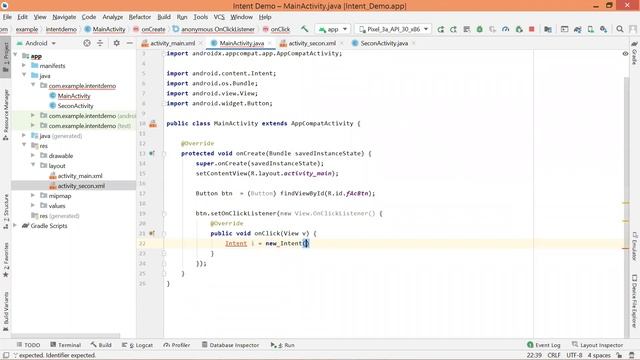Click the Run Anything toolbar icon

tap(564, 29)
